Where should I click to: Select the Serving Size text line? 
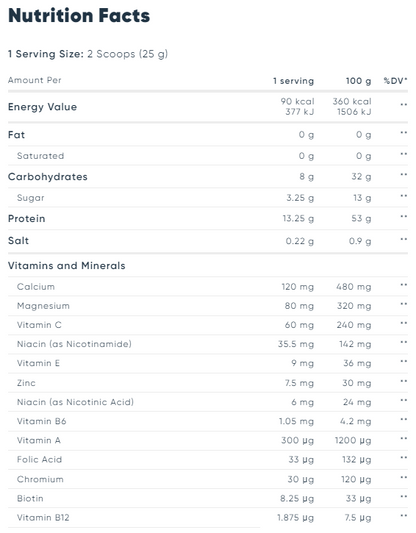coord(88,54)
